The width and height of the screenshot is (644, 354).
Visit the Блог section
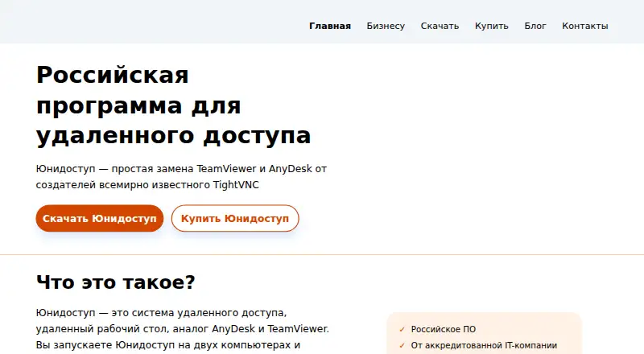pos(535,26)
